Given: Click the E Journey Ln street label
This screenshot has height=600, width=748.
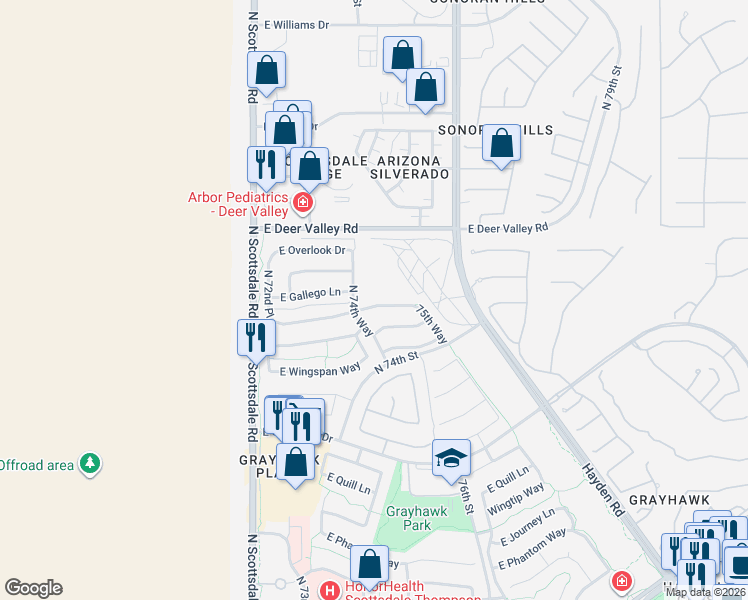Looking at the screenshot, I should coord(528,527).
